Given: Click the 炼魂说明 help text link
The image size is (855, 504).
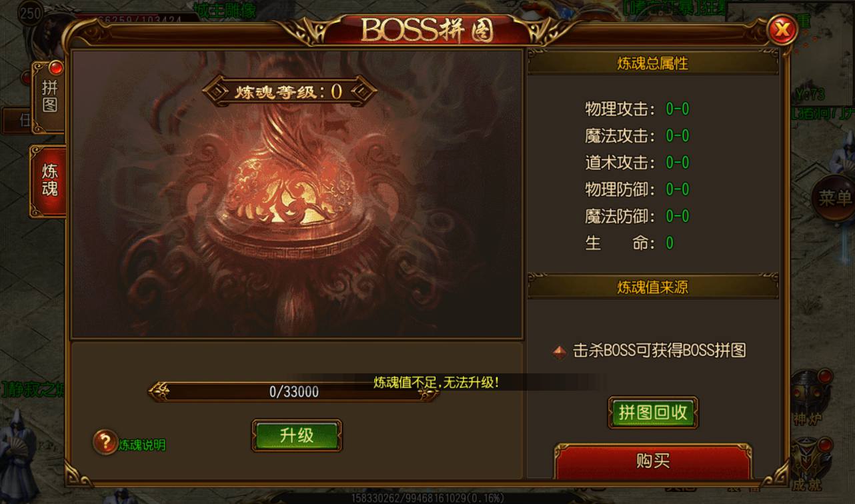Looking at the screenshot, I should pos(142,445).
